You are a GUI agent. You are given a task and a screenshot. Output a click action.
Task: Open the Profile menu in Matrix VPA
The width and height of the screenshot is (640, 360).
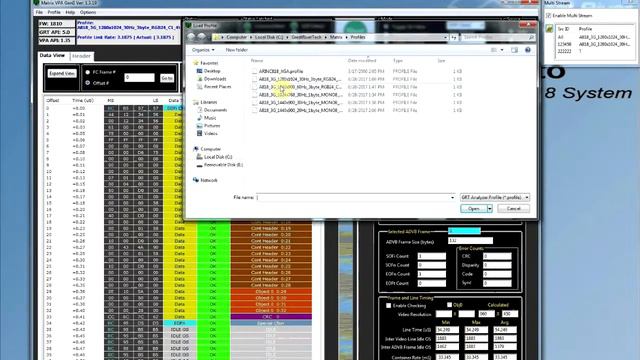coord(54,12)
